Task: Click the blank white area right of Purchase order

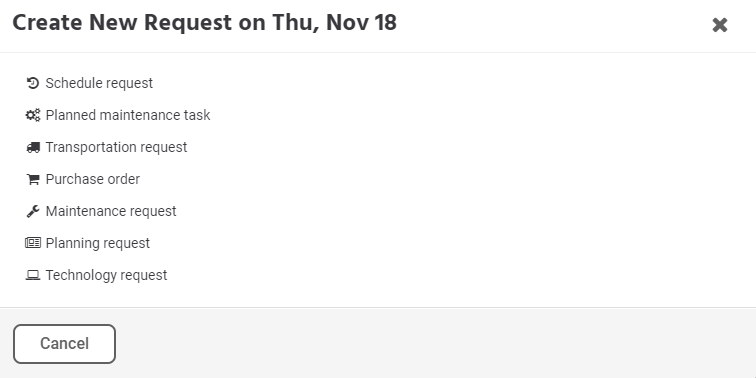Action: point(434,179)
